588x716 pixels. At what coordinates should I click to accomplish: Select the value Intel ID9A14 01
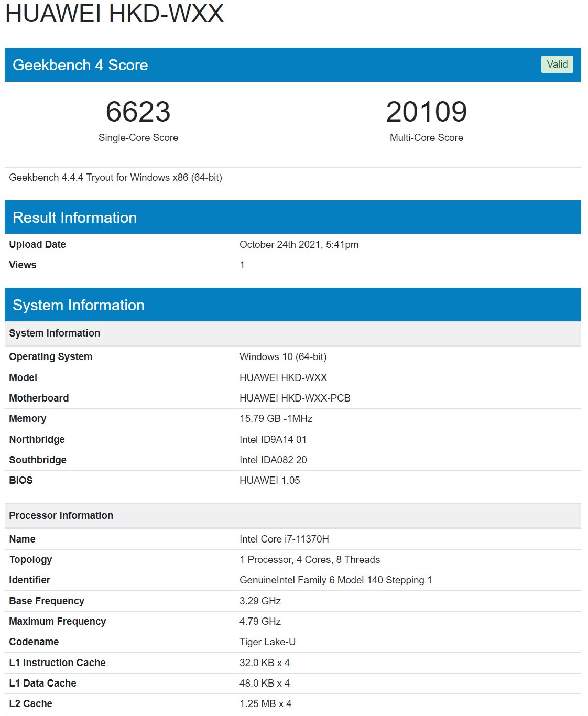click(x=273, y=439)
